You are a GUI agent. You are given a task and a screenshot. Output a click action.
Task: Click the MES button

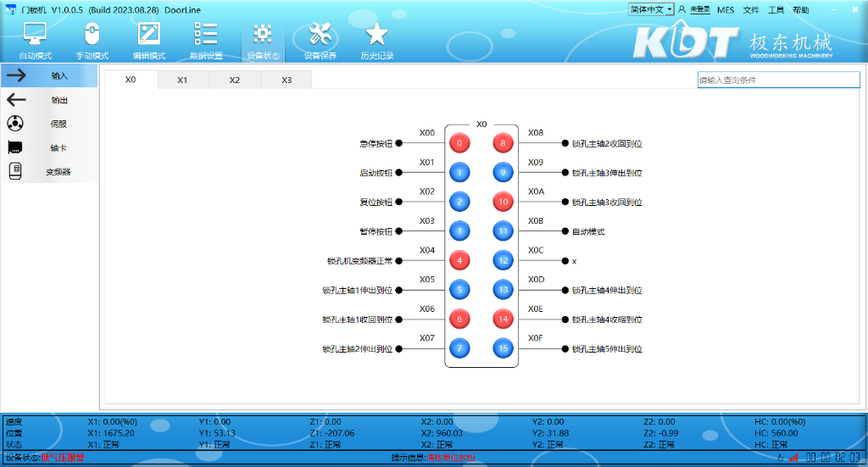tap(726, 10)
